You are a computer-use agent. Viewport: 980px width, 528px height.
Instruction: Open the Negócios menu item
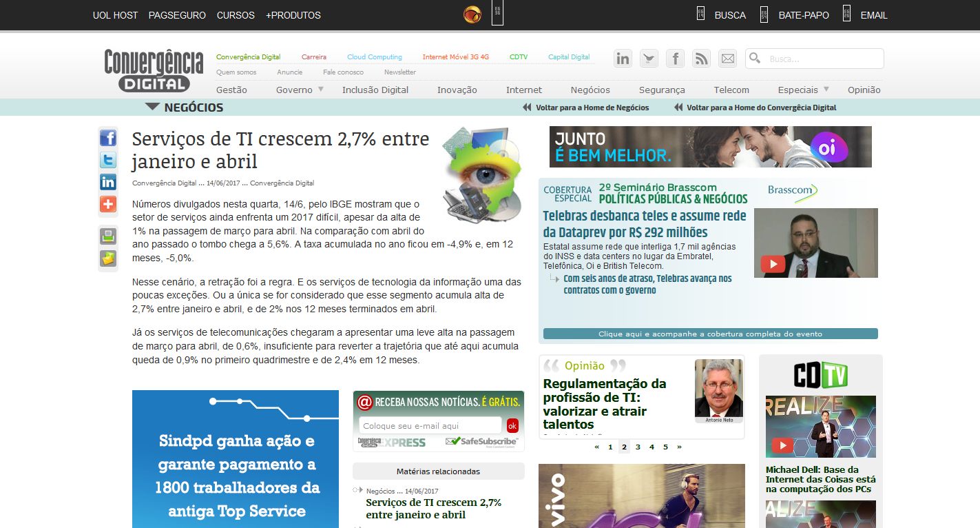[590, 90]
